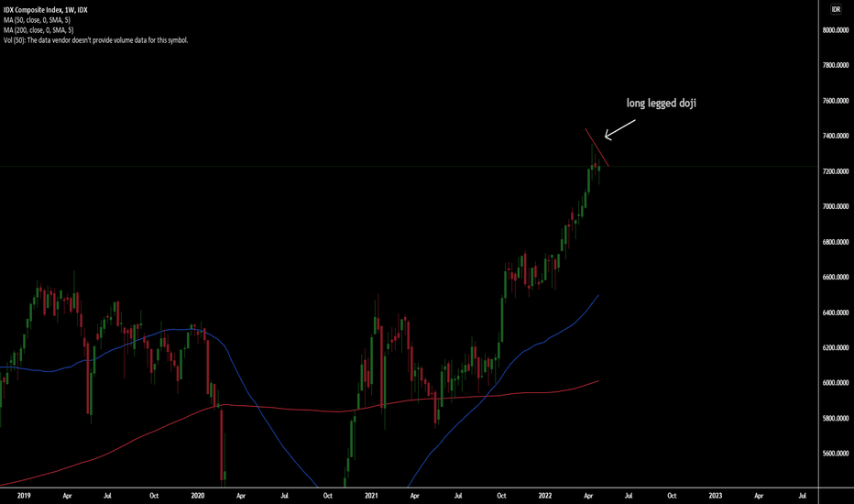The width and height of the screenshot is (854, 504).
Task: Click the IDX Composite Index symbol title
Action: (46, 10)
